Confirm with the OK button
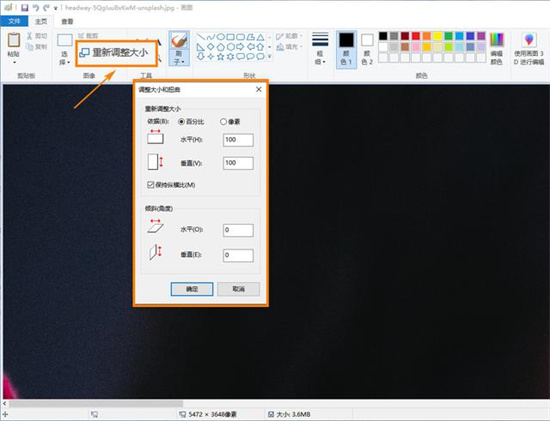Image resolution: width=550 pixels, height=421 pixels. (x=192, y=289)
